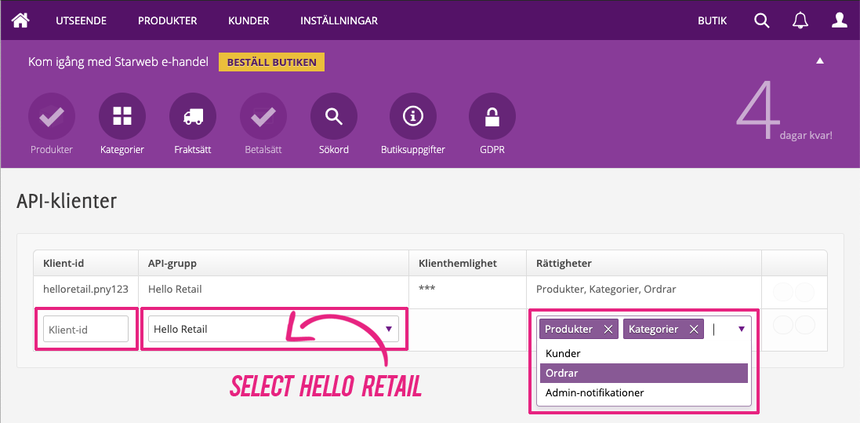Viewport: 860px width, 423px height.
Task: Select Ordrar from the permissions list
Action: point(643,373)
